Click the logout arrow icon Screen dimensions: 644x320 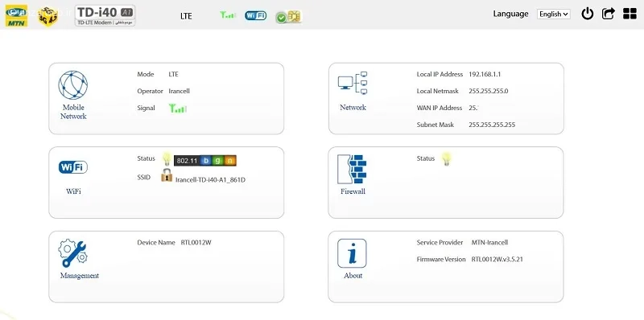click(x=609, y=14)
